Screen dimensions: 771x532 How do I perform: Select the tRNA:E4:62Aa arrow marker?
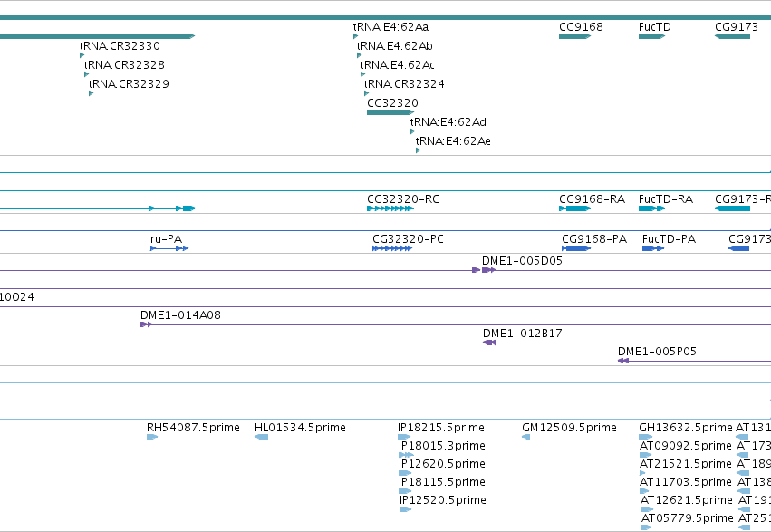pyautogui.click(x=355, y=36)
